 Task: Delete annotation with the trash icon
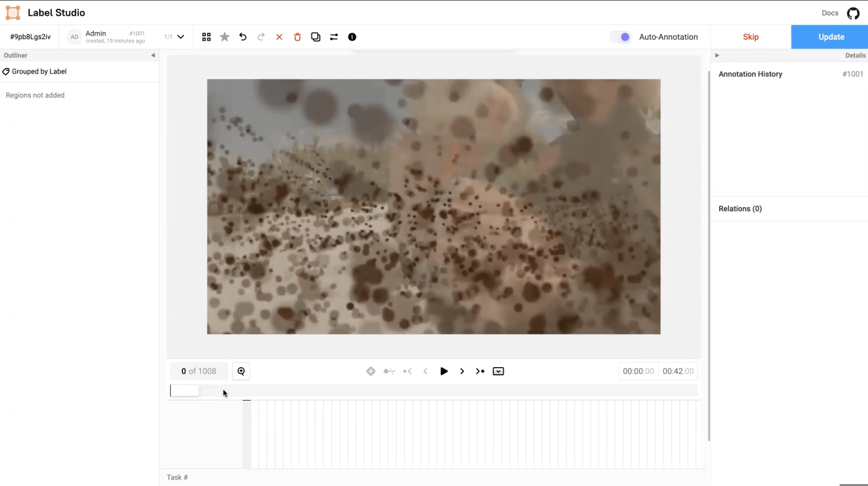tap(297, 37)
